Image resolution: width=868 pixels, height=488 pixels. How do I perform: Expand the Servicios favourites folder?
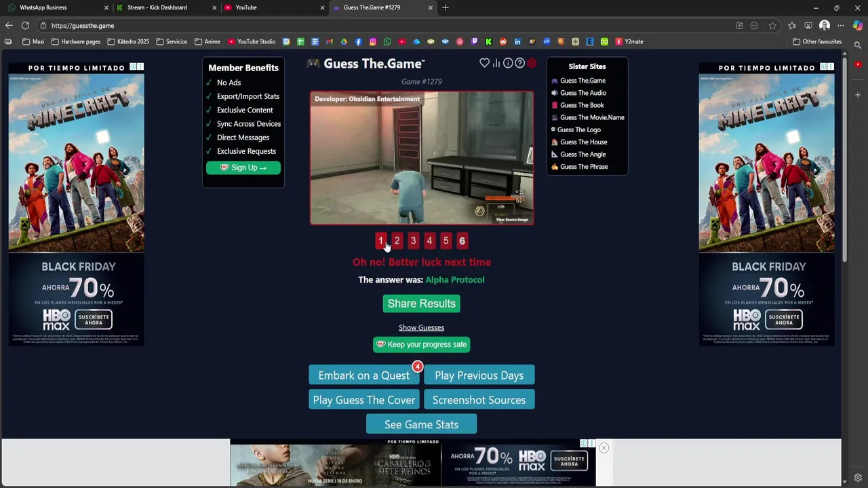coord(172,41)
